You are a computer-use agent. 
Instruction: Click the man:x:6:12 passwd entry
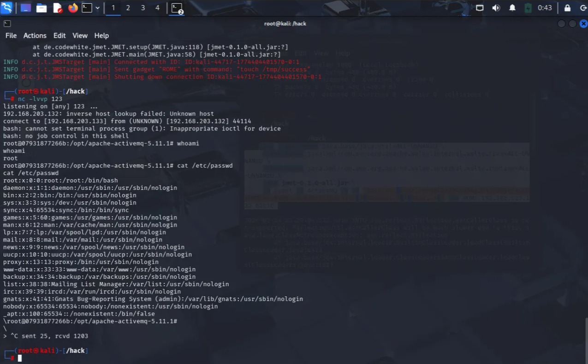pyautogui.click(x=90, y=225)
